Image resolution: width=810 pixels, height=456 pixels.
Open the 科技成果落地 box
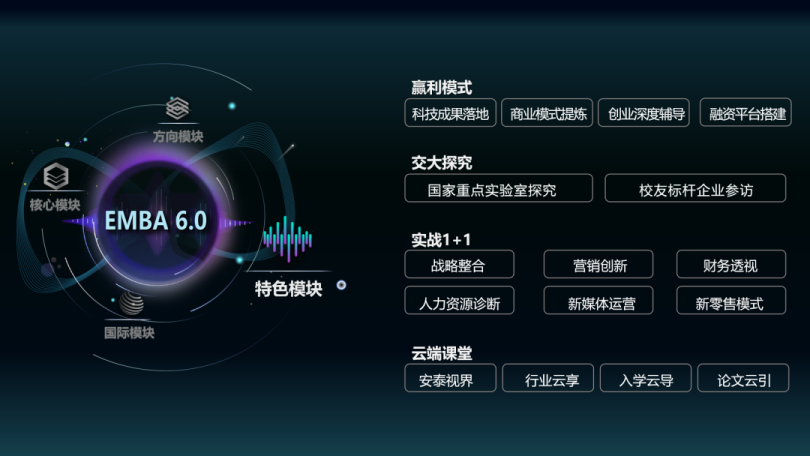[x=450, y=113]
